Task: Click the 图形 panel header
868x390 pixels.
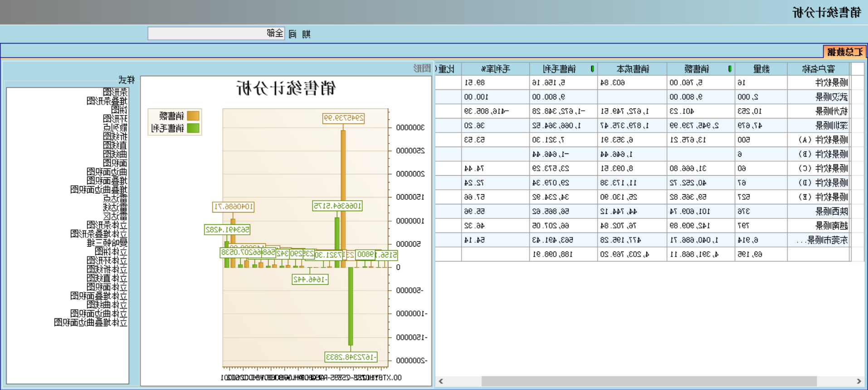Action: (x=422, y=69)
